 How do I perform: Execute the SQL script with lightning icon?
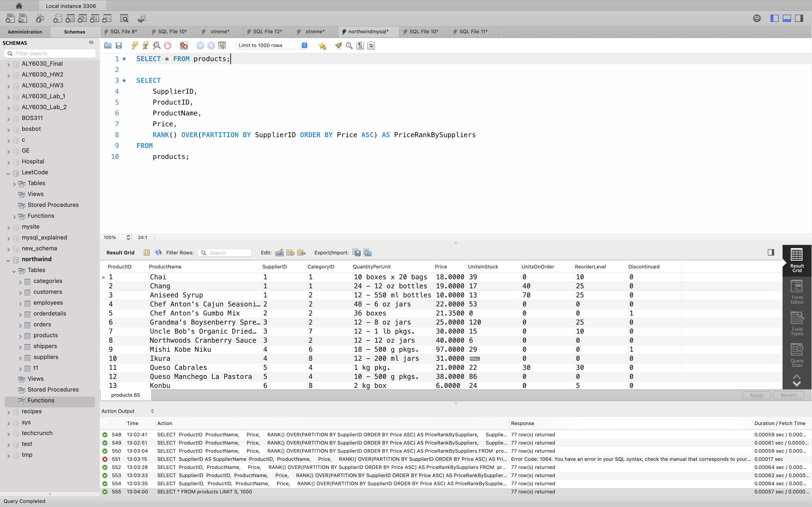[135, 45]
